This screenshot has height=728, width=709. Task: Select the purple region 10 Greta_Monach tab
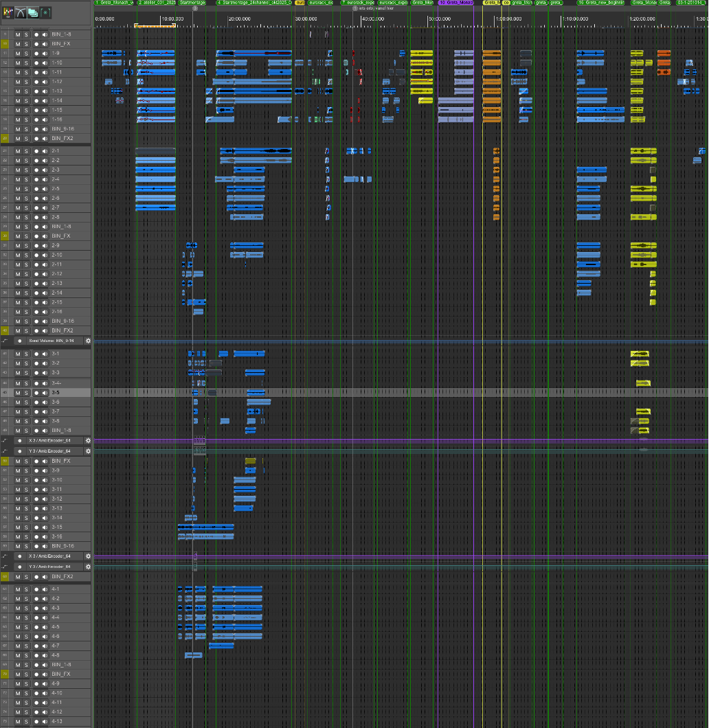tap(455, 3)
